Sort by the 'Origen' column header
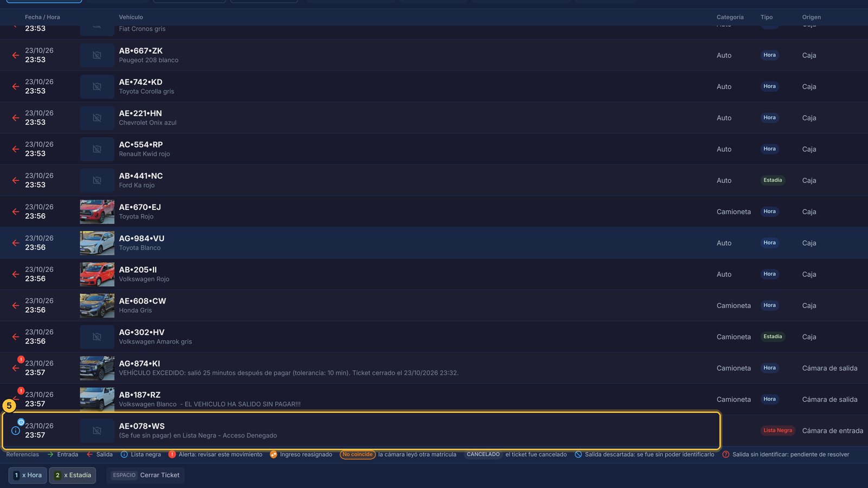The width and height of the screenshot is (868, 488). coord(811,17)
